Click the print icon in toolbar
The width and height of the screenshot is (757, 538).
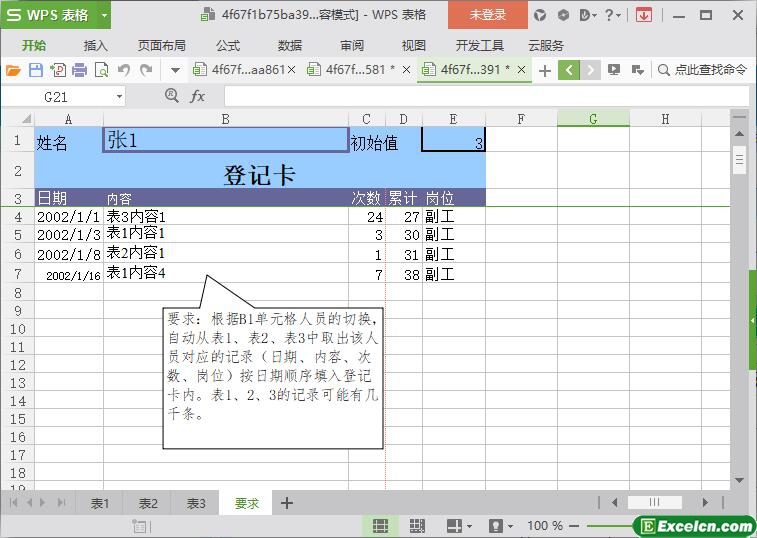tap(80, 70)
